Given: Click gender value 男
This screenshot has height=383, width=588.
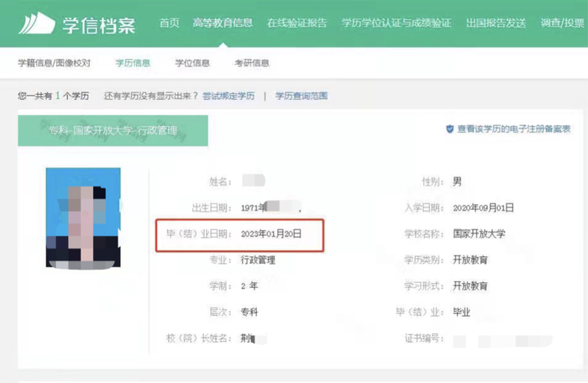Looking at the screenshot, I should pos(457,182).
